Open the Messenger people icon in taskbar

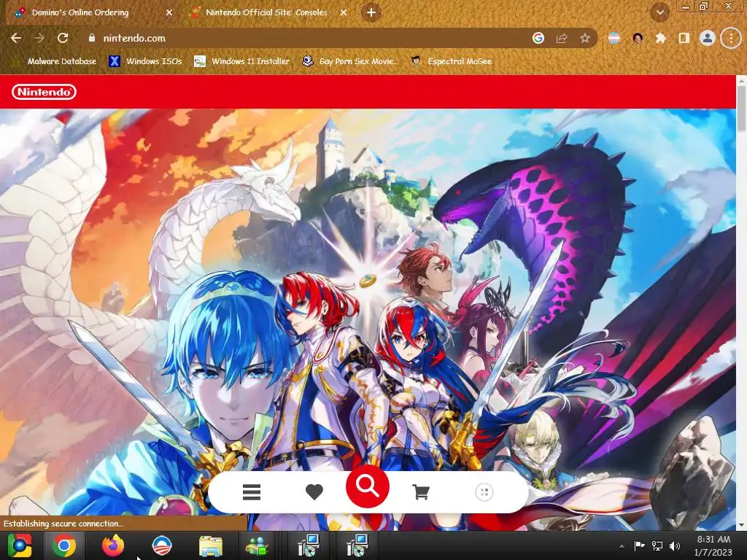257,546
